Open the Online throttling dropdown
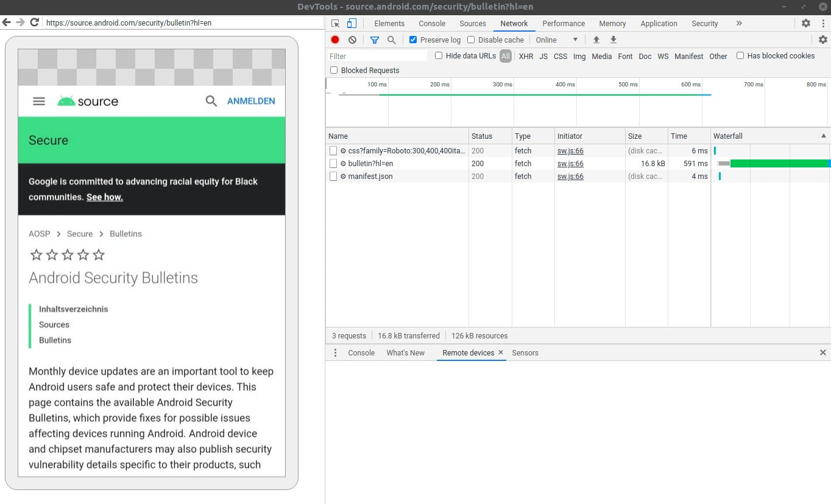Screen dimensions: 831x504 click(x=557, y=40)
